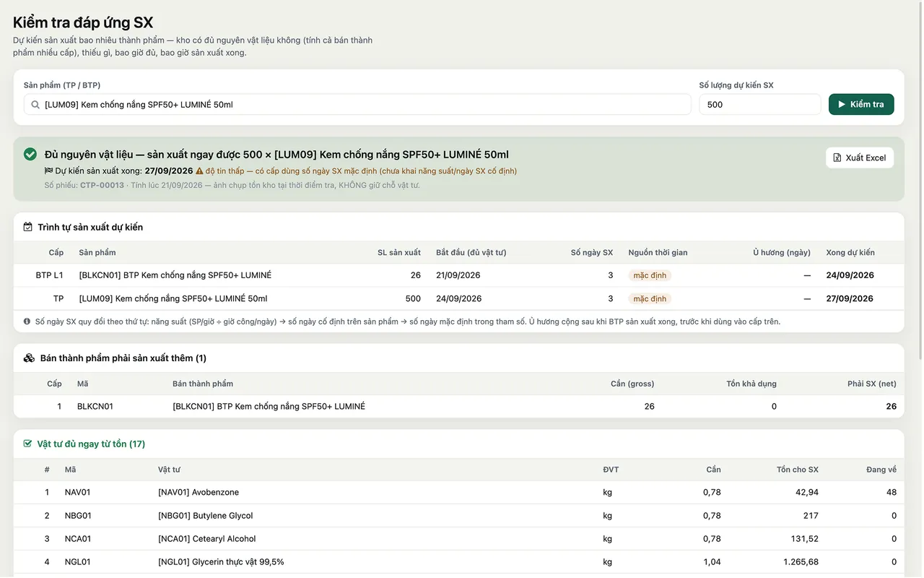Click the Tồn cho SX value 1.265,68
The image size is (924, 578).
[800, 562]
